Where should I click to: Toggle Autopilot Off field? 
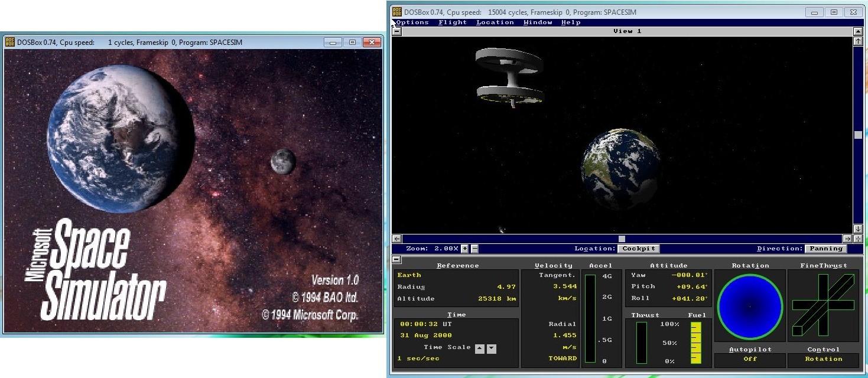pos(750,359)
